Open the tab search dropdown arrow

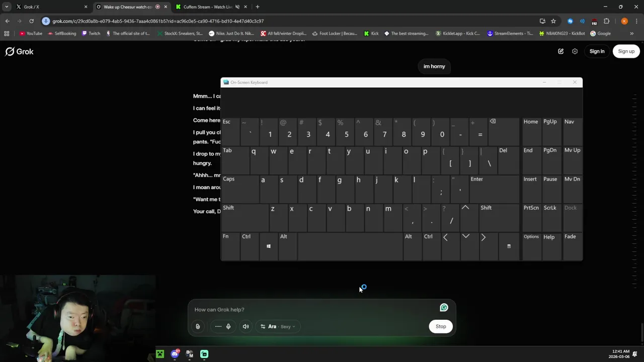coord(7,7)
